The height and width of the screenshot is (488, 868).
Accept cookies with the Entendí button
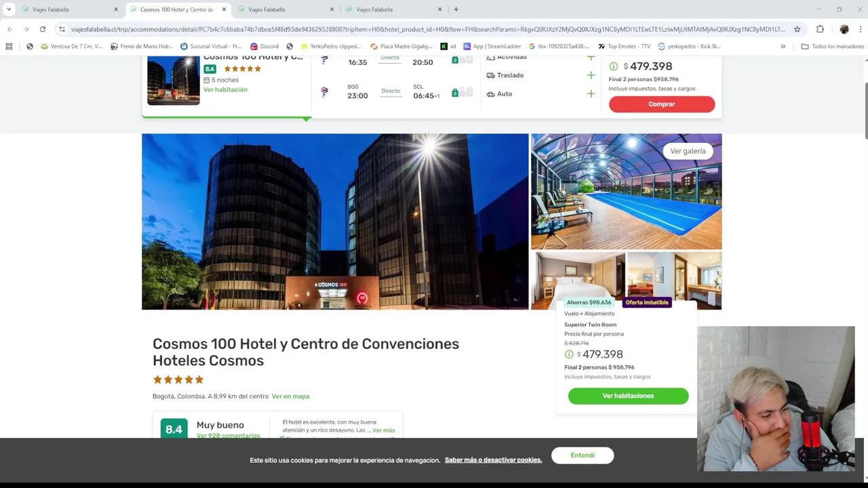coord(583,455)
